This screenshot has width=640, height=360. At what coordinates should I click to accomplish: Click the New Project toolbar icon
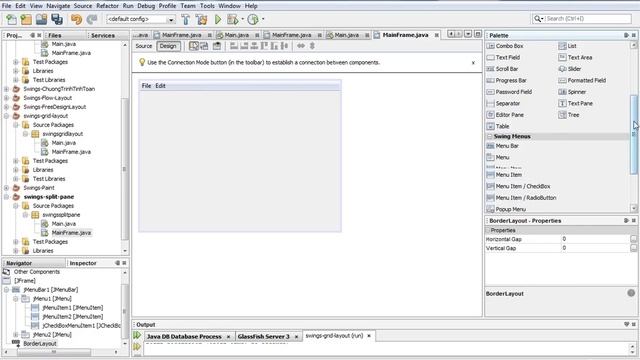(x=26, y=19)
